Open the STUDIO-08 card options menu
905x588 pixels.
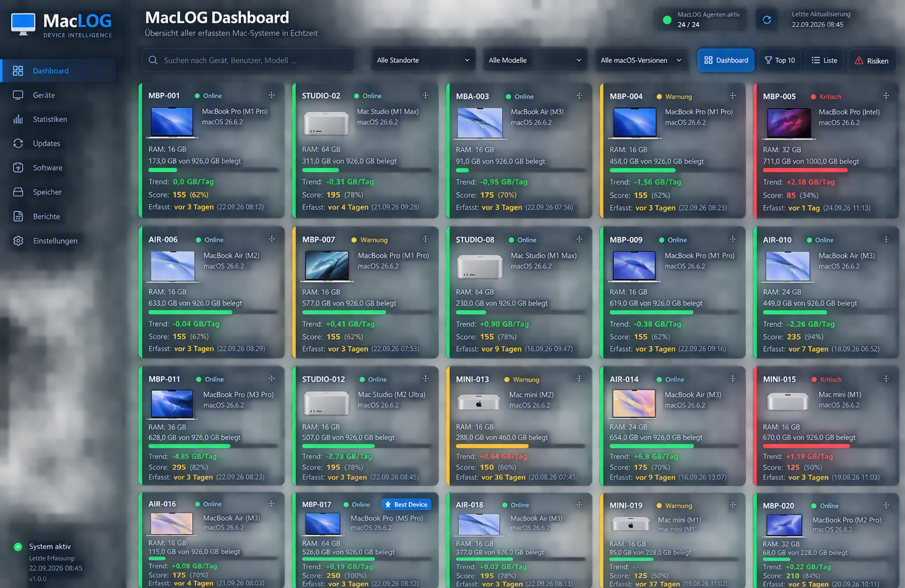579,239
